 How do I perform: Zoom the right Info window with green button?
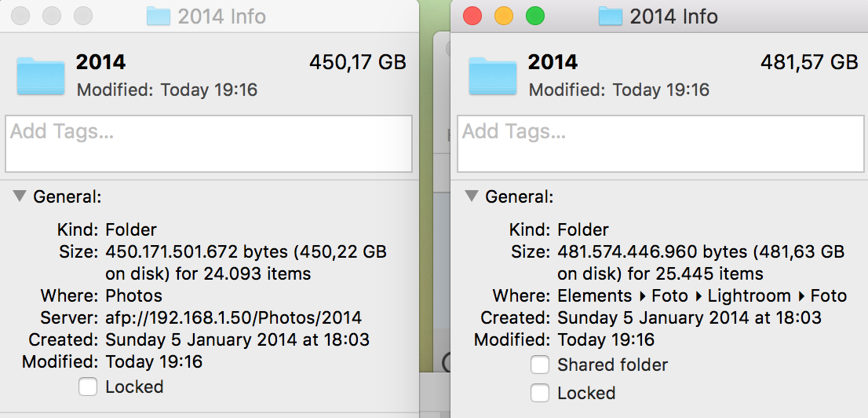[x=535, y=16]
